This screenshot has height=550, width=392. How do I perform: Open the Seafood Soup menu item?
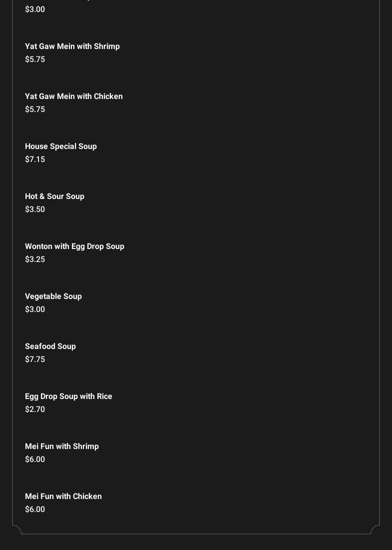tap(50, 346)
